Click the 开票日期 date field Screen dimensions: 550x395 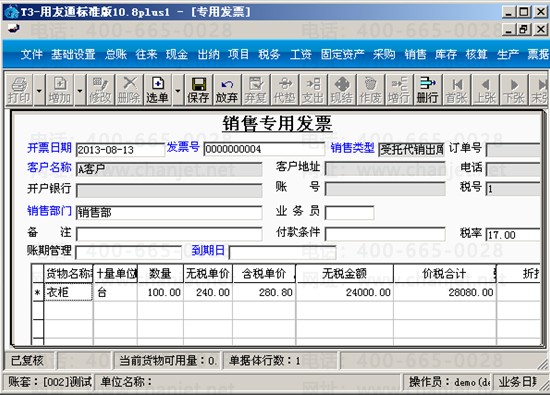120,150
